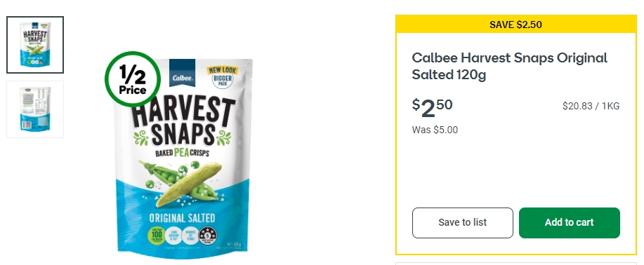This screenshot has height=265, width=644.
Task: Add Harvest Snaps to cart
Action: 570,223
